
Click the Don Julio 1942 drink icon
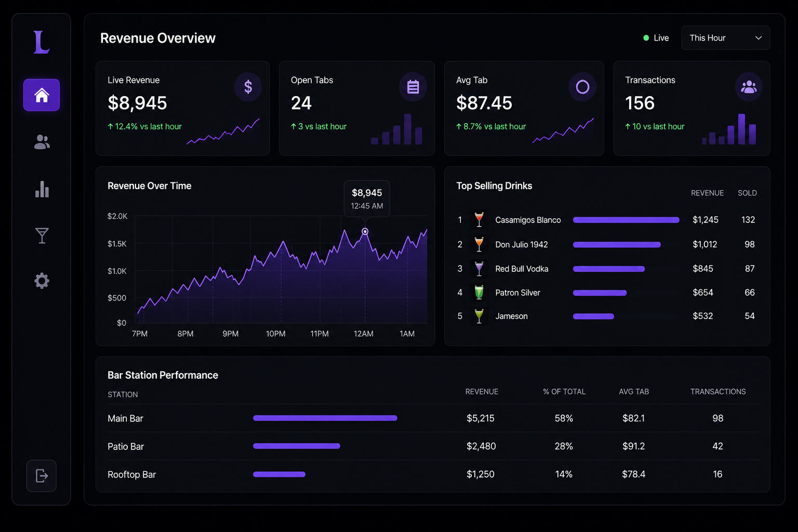click(479, 244)
